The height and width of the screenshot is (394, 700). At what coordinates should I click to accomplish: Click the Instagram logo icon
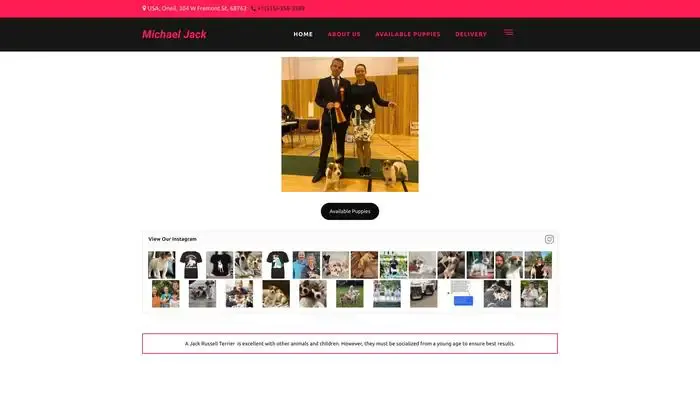coord(549,240)
